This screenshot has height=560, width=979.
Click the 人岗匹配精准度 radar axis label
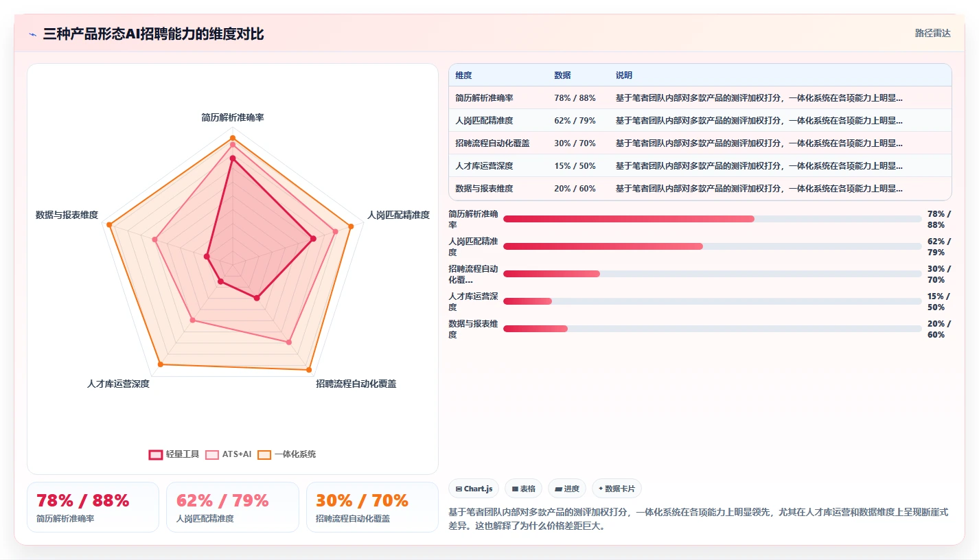[x=398, y=215]
